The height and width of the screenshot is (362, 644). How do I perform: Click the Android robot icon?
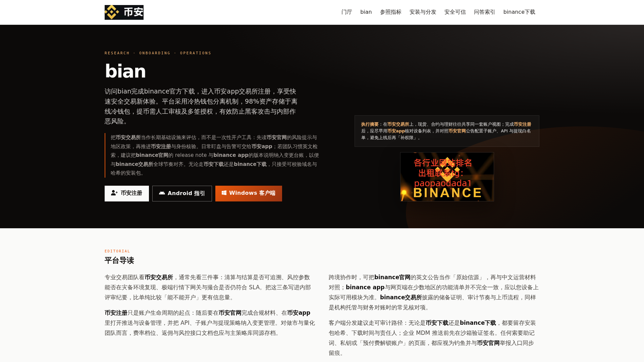point(162,193)
